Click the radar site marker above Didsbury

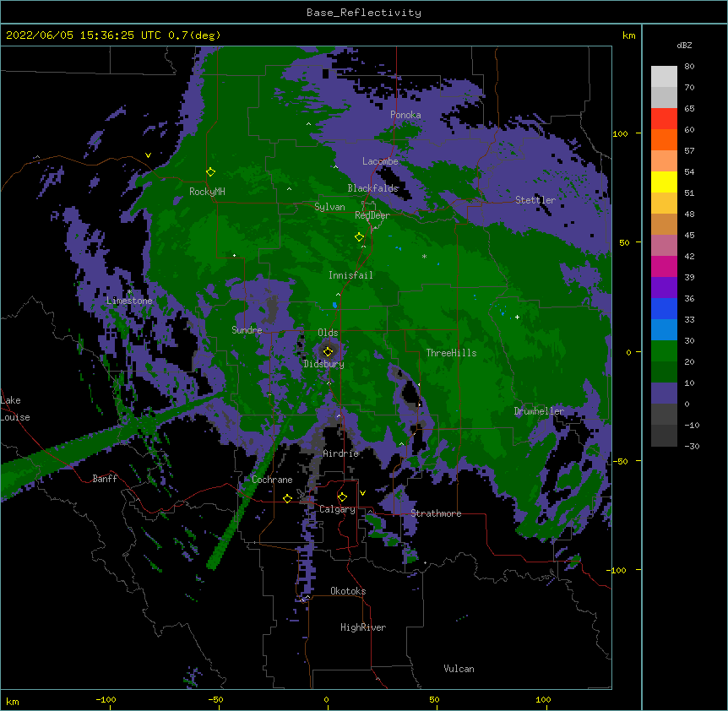click(328, 351)
